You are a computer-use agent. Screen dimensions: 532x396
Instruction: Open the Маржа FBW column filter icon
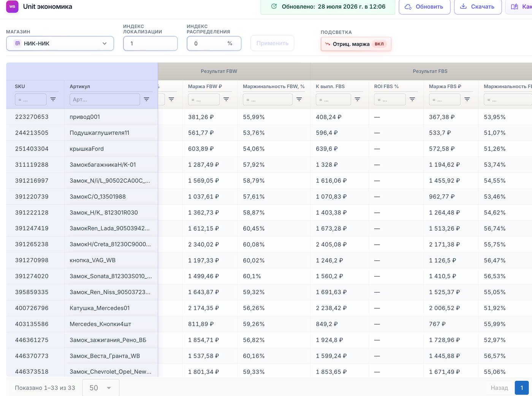pos(226,99)
